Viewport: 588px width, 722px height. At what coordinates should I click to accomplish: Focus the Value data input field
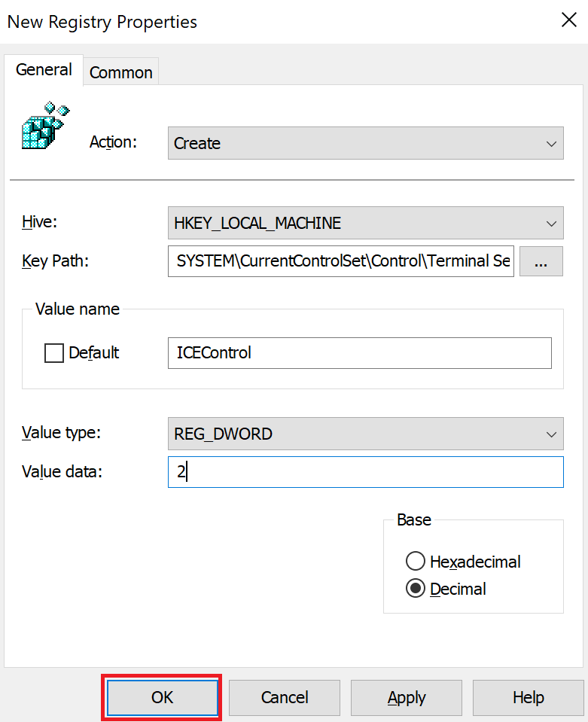click(x=366, y=472)
